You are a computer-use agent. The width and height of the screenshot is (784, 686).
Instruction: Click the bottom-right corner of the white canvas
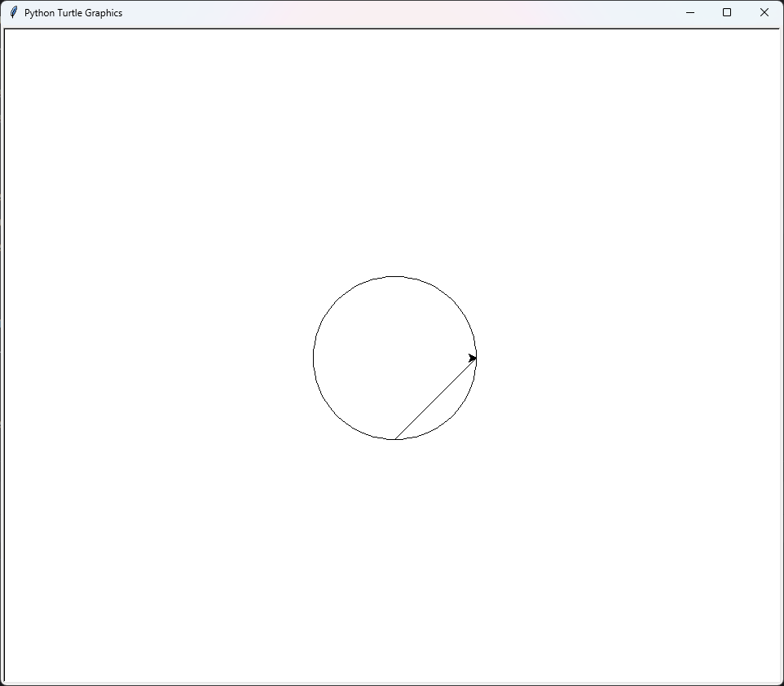[x=777, y=679]
